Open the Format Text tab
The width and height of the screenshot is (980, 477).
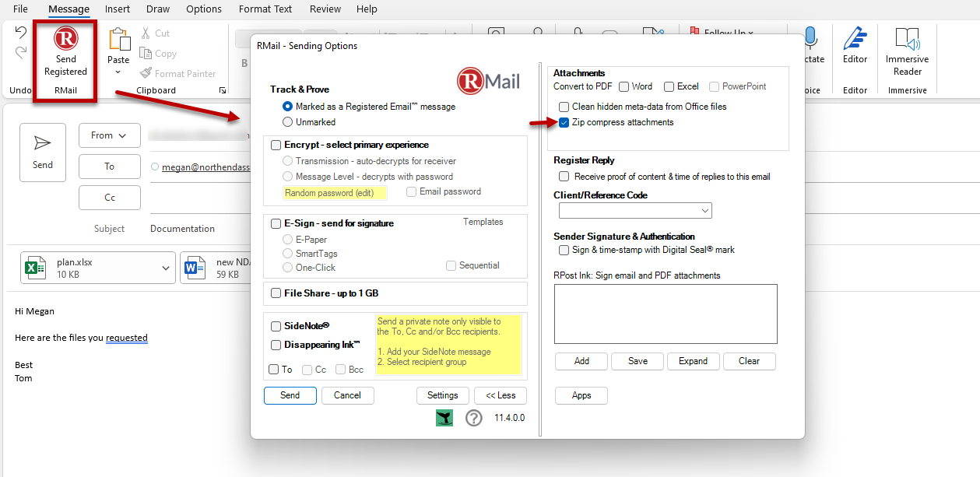point(266,9)
